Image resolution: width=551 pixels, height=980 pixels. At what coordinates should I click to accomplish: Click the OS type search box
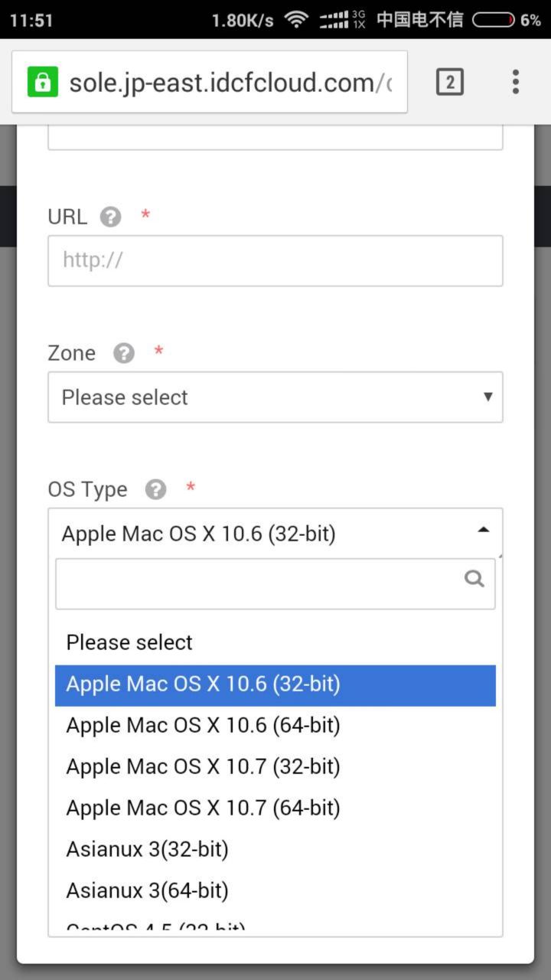pyautogui.click(x=260, y=583)
